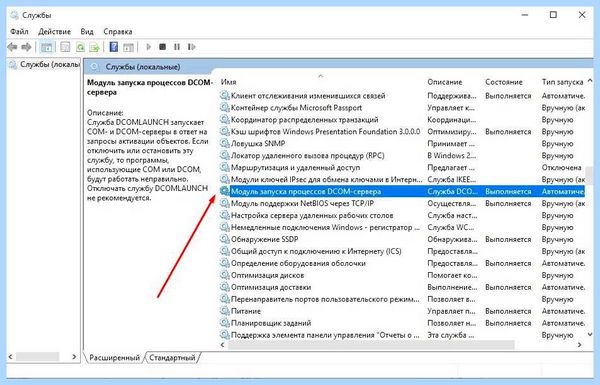
Task: Click the left tree pane horizontal scrollbar thumb
Action: pos(38,357)
